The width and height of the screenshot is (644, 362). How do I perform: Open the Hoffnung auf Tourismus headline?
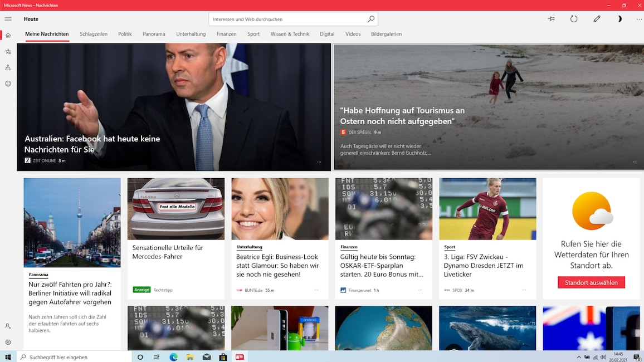click(x=402, y=116)
